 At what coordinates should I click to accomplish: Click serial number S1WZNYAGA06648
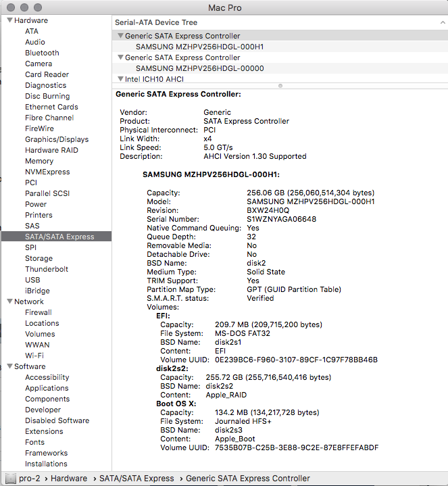[281, 219]
